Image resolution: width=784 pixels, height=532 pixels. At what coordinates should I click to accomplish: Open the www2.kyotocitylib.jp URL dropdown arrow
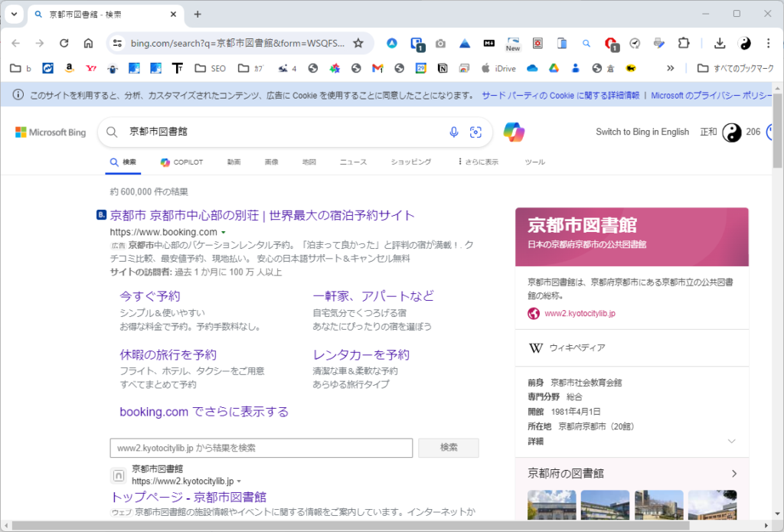tap(239, 481)
